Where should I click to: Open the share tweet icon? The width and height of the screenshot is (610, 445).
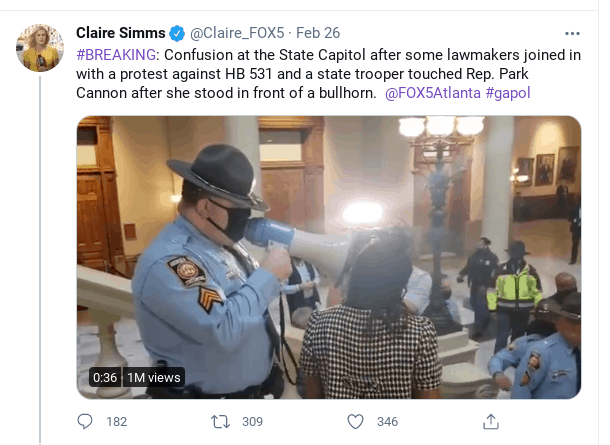pos(491,422)
